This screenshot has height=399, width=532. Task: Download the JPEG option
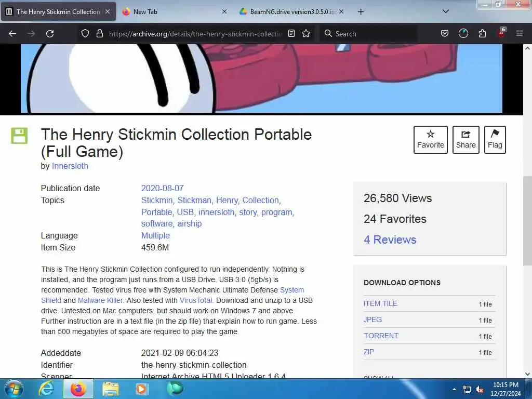tap(373, 320)
